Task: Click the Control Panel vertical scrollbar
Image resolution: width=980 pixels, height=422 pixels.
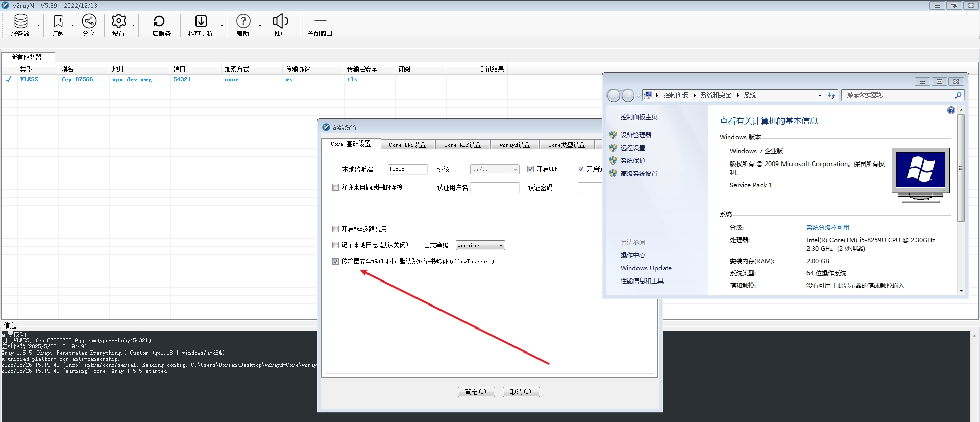Action: tap(961, 168)
